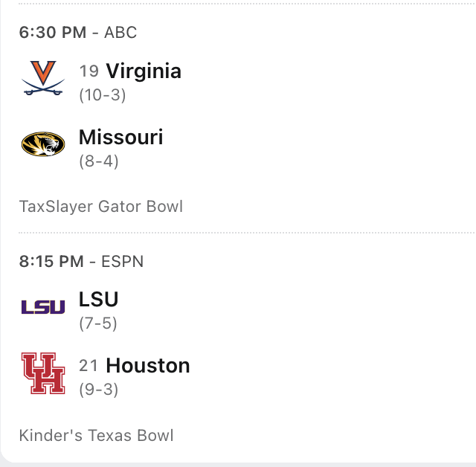Select the Houston team name
The image size is (476, 467).
coord(148,366)
